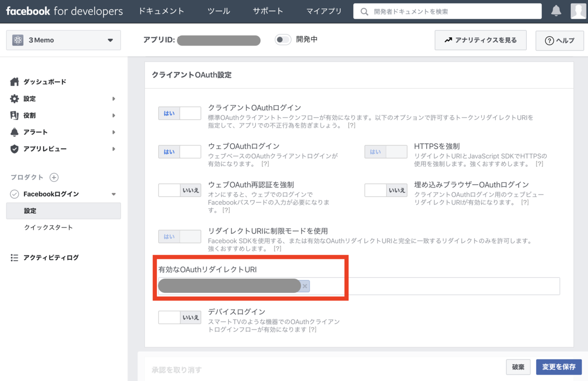Add a product with the plus icon

[54, 178]
